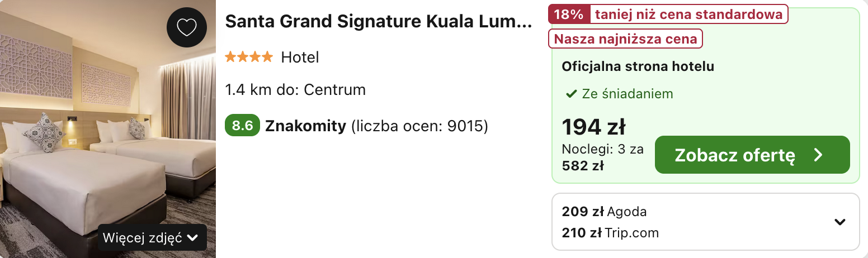Click the arrow chevron on Zobacz ofertę
Image resolution: width=868 pixels, height=258 pixels.
[818, 155]
